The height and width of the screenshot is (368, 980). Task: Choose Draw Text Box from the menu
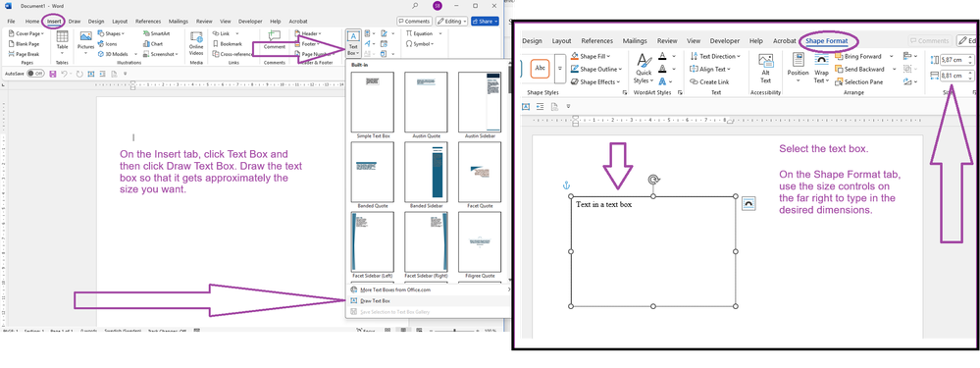pos(375,301)
